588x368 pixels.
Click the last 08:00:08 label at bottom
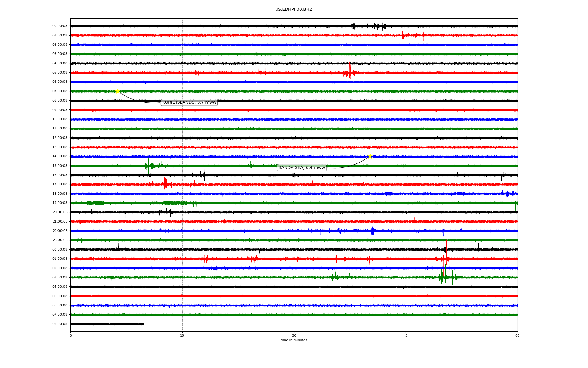coord(60,324)
